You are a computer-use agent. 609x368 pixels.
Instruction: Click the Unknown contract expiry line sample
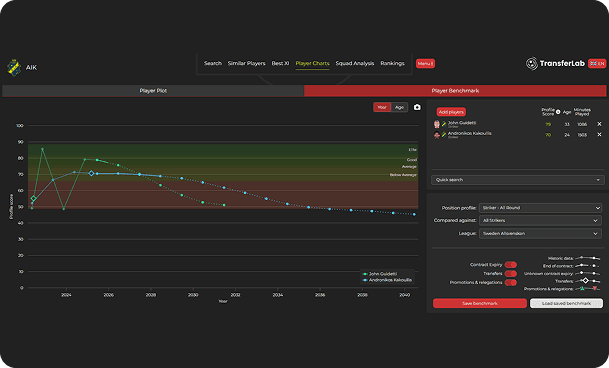pos(587,273)
